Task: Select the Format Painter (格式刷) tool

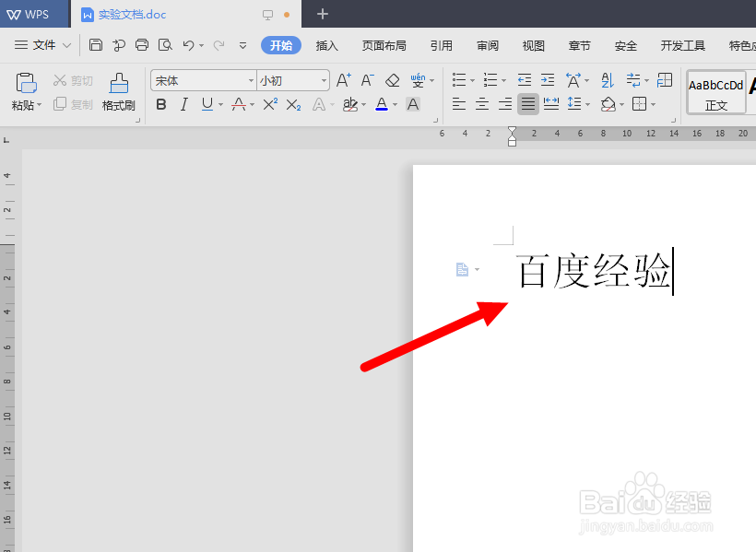Action: pyautogui.click(x=119, y=92)
